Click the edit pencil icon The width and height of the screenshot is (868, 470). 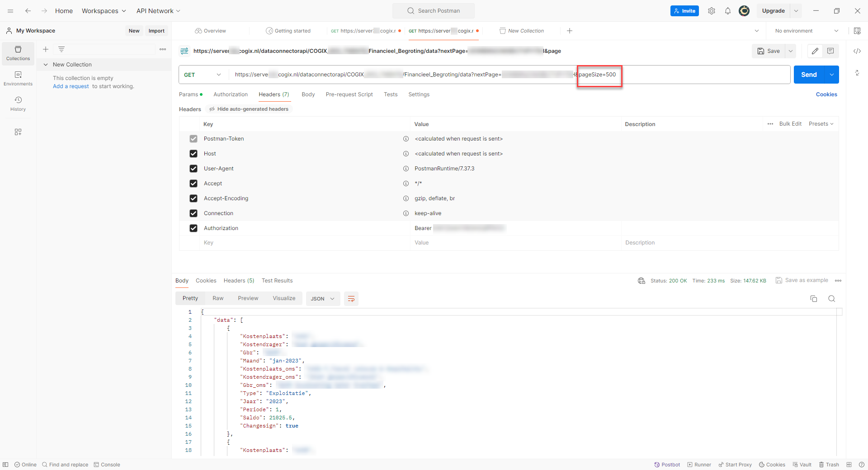(815, 51)
